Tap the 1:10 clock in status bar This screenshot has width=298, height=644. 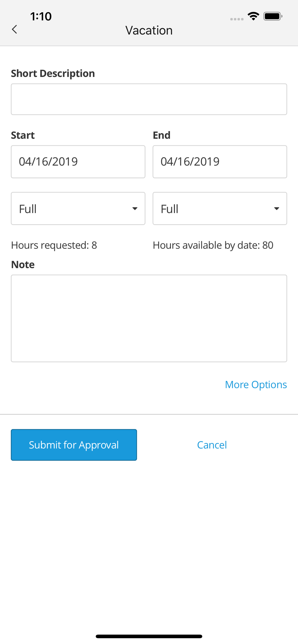(x=41, y=16)
